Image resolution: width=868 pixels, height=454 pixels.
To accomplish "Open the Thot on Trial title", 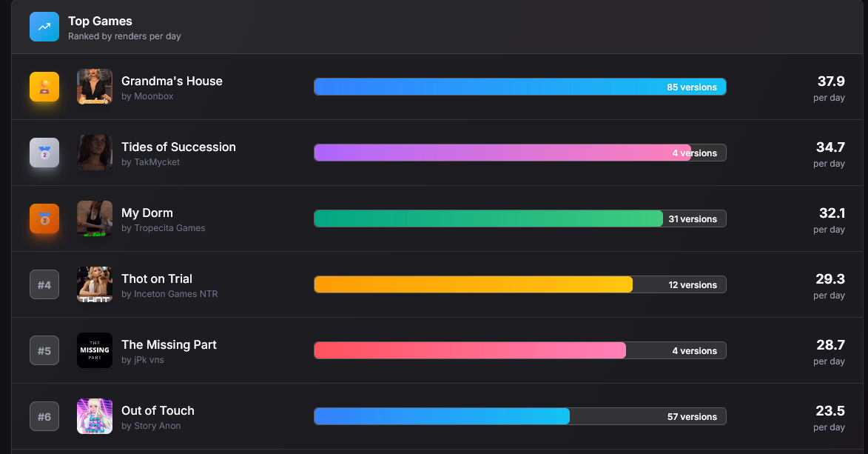I will pos(157,278).
